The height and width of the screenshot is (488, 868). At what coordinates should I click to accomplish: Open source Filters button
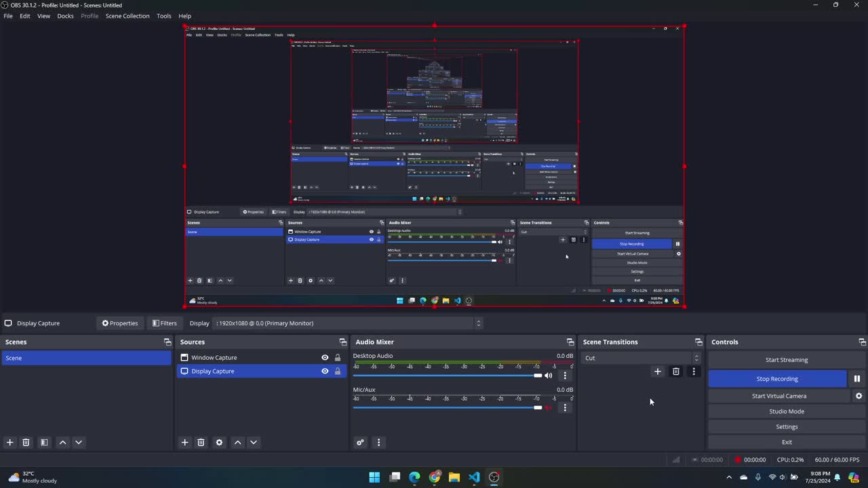pyautogui.click(x=165, y=323)
